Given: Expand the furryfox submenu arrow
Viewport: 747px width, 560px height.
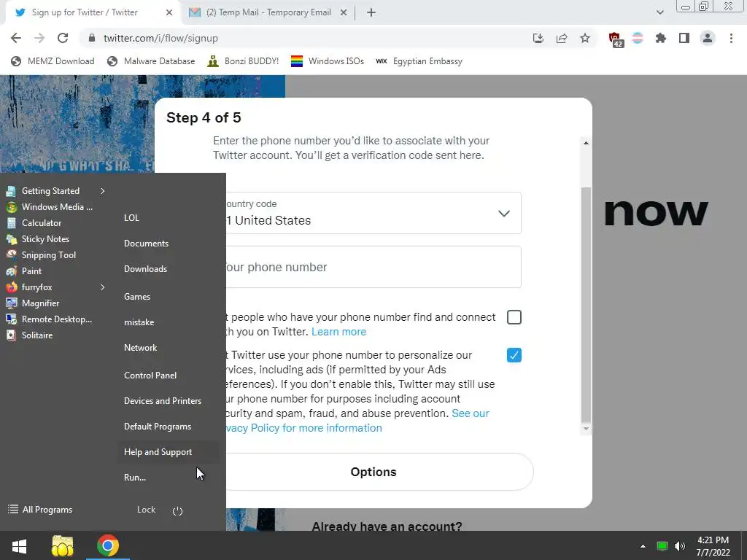Looking at the screenshot, I should click(x=102, y=287).
